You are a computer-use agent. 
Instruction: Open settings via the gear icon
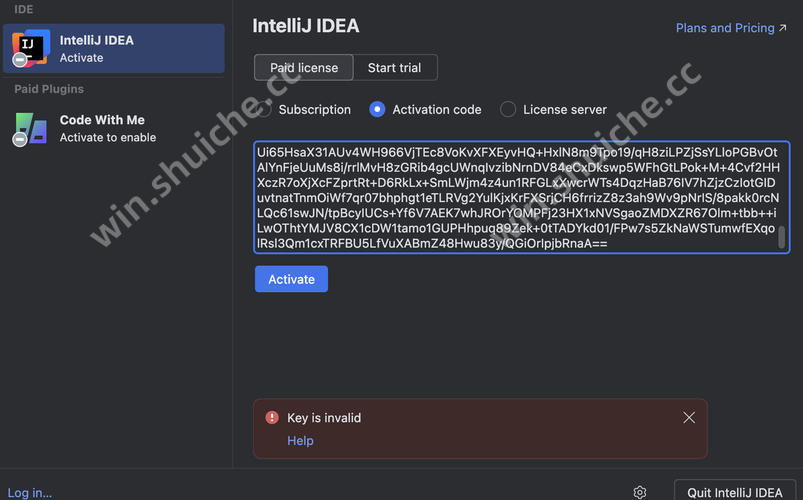coord(640,492)
